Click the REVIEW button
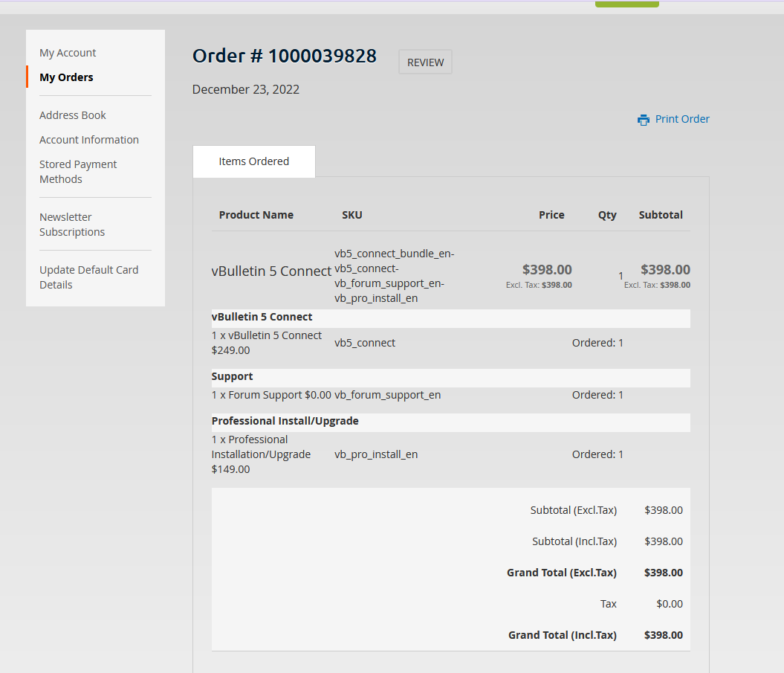 click(x=426, y=62)
